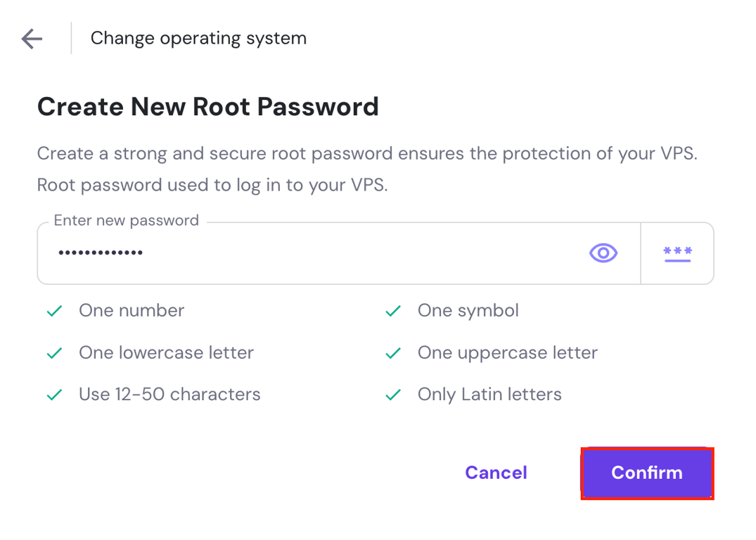
Task: Click the back arrow icon
Action: coord(31,39)
